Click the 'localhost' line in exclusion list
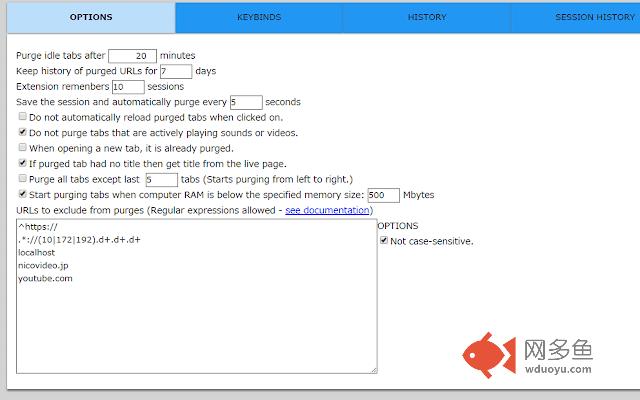Screen dimensions: 640x400 (36, 253)
